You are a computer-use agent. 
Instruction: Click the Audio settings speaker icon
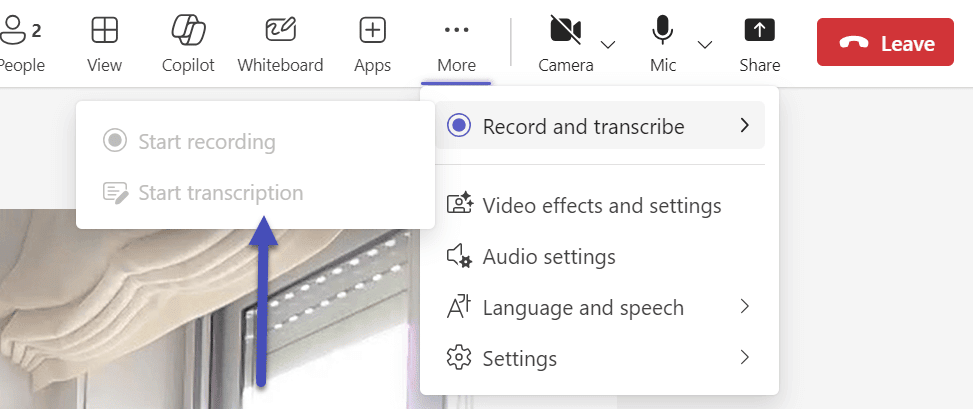[459, 257]
